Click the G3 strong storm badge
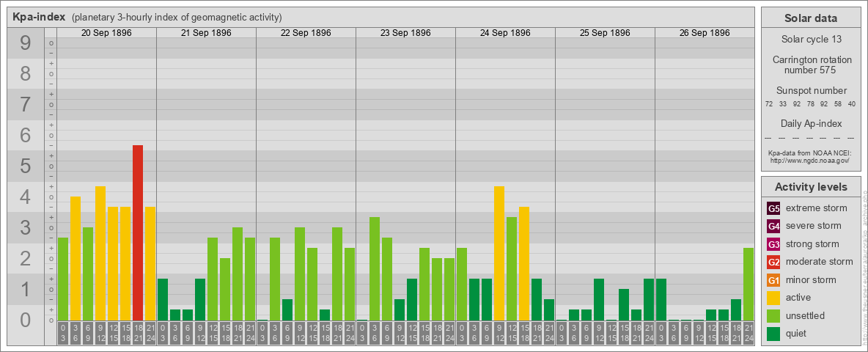Image resolution: width=868 pixels, height=352 pixels. click(773, 244)
